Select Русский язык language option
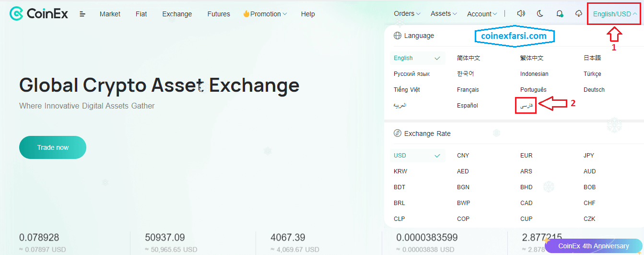This screenshot has width=644, height=255. 411,74
